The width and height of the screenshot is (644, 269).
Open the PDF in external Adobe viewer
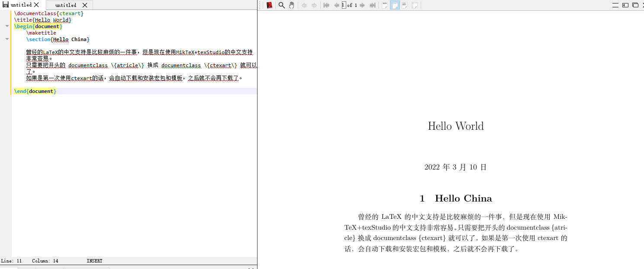coord(270,5)
